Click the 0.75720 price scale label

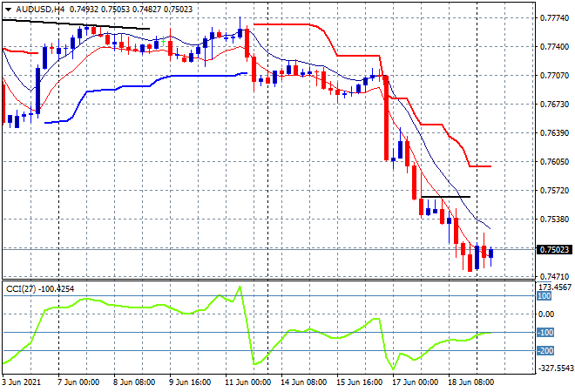(554, 190)
